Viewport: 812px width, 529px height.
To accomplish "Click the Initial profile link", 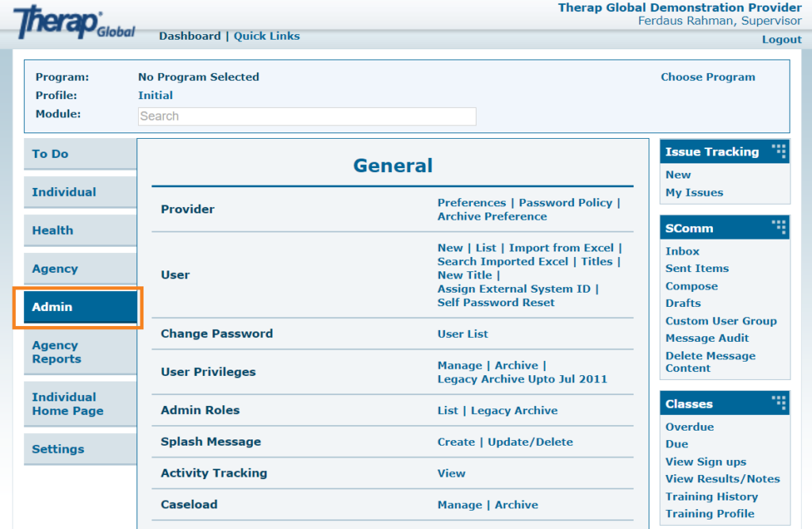I will [155, 95].
